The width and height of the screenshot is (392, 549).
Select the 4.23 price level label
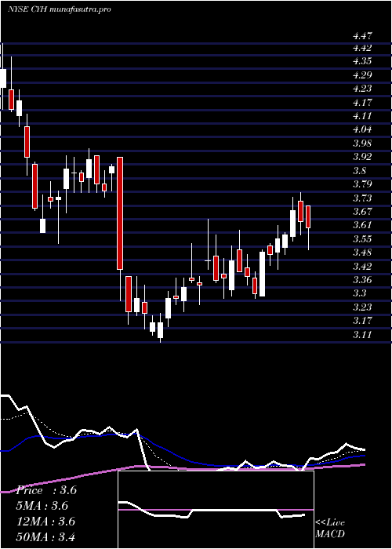point(362,89)
